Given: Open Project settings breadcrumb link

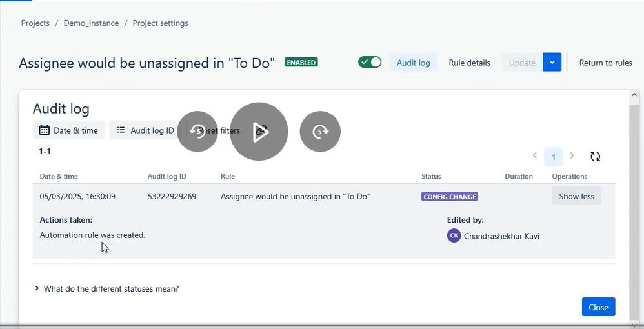Looking at the screenshot, I should 160,23.
